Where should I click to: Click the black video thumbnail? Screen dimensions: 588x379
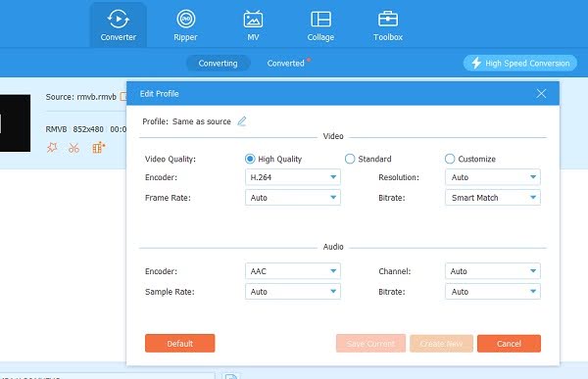pos(15,123)
